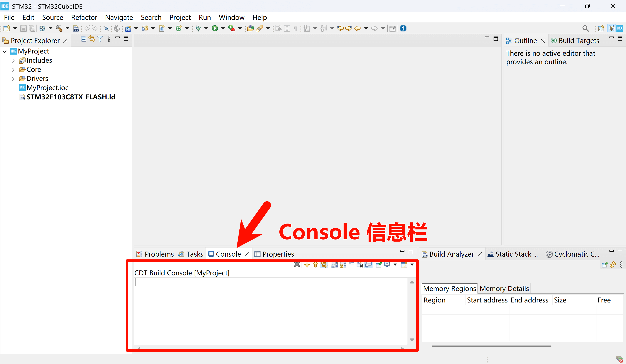Click the console scroll down arrow
Image resolution: width=626 pixels, height=364 pixels.
(412, 340)
